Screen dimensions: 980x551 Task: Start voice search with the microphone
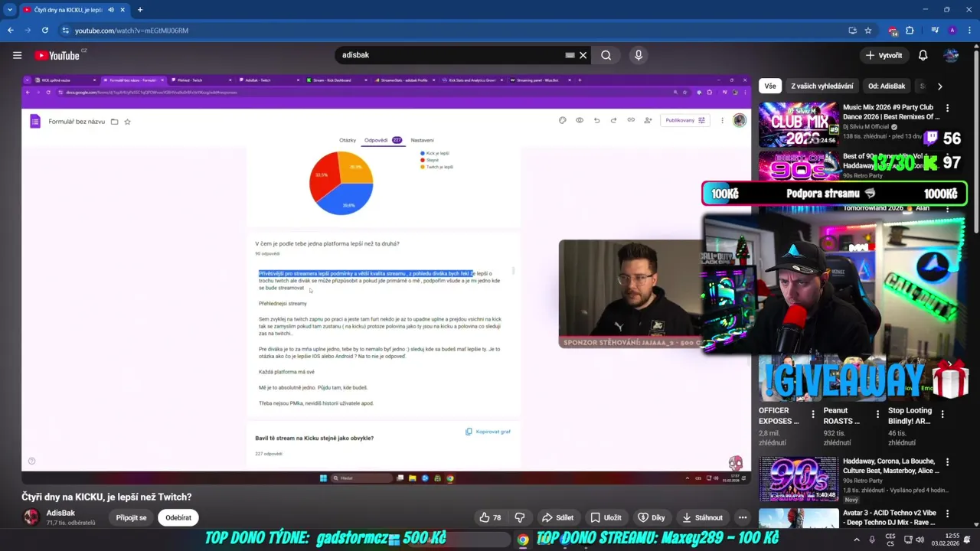[639, 55]
